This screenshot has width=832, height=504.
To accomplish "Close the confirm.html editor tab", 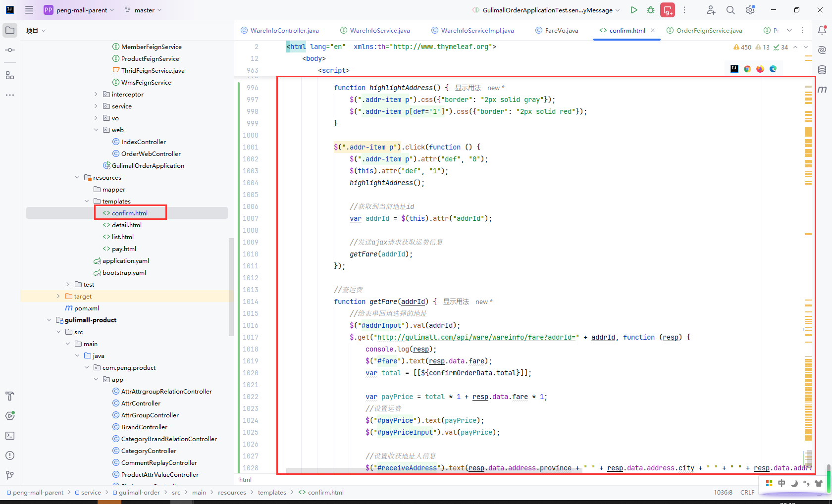I will click(653, 30).
